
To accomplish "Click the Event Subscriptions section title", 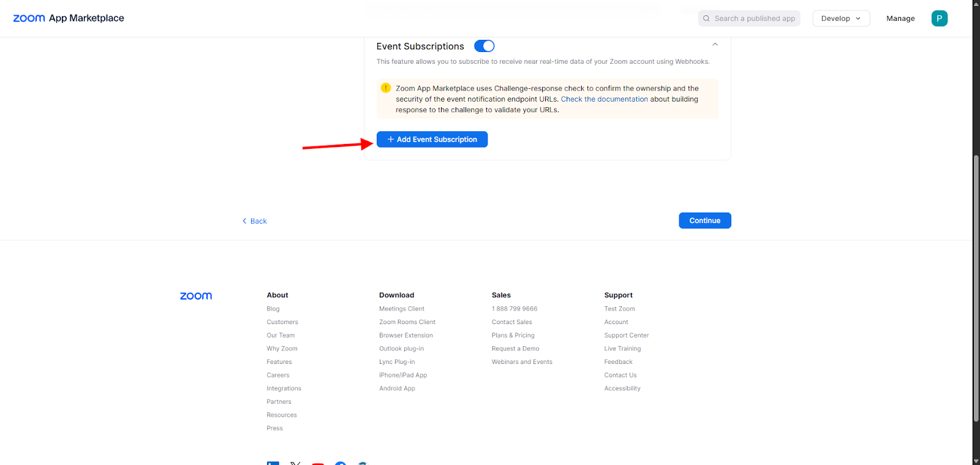I will [x=420, y=47].
